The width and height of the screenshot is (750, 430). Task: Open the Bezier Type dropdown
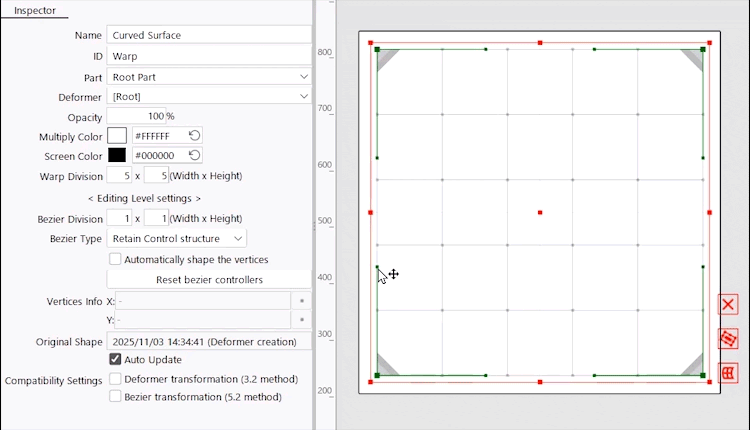coord(178,239)
